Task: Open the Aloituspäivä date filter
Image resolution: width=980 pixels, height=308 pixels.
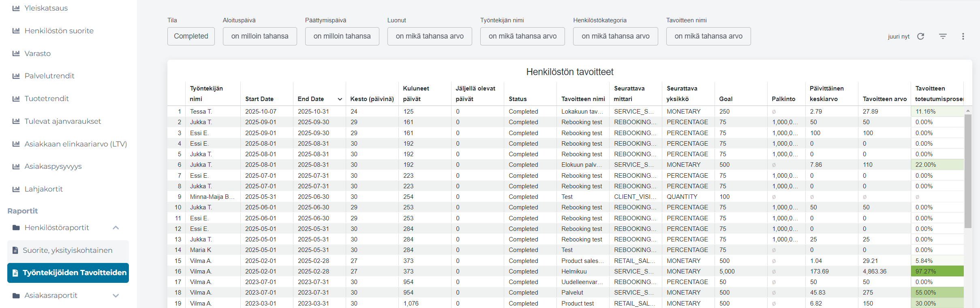Action: tap(259, 36)
